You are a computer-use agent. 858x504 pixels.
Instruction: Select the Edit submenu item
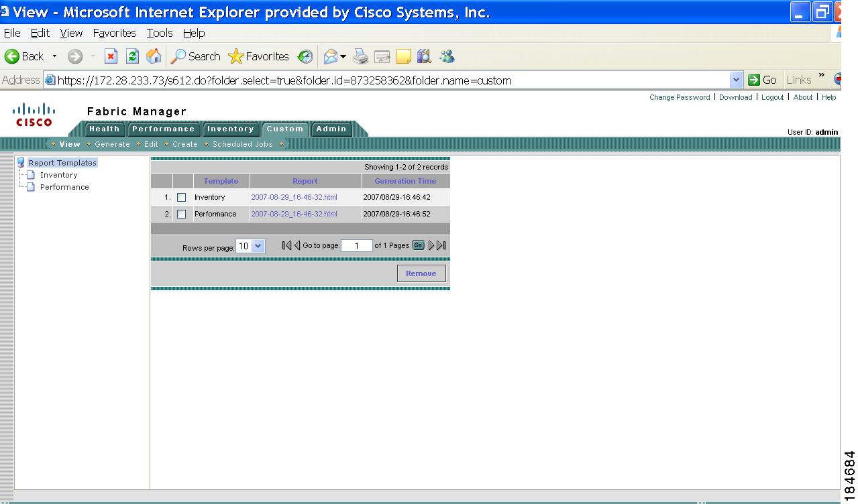pos(151,144)
